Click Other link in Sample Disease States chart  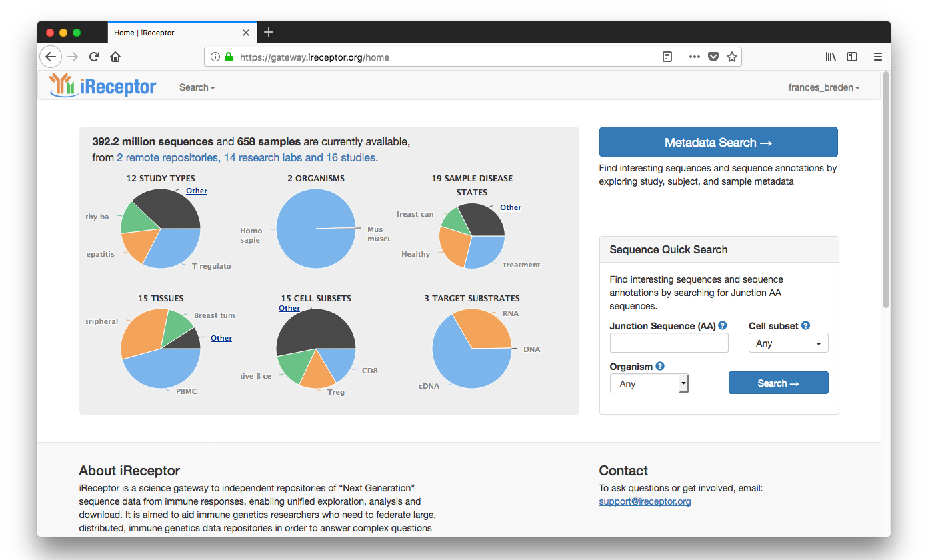511,207
